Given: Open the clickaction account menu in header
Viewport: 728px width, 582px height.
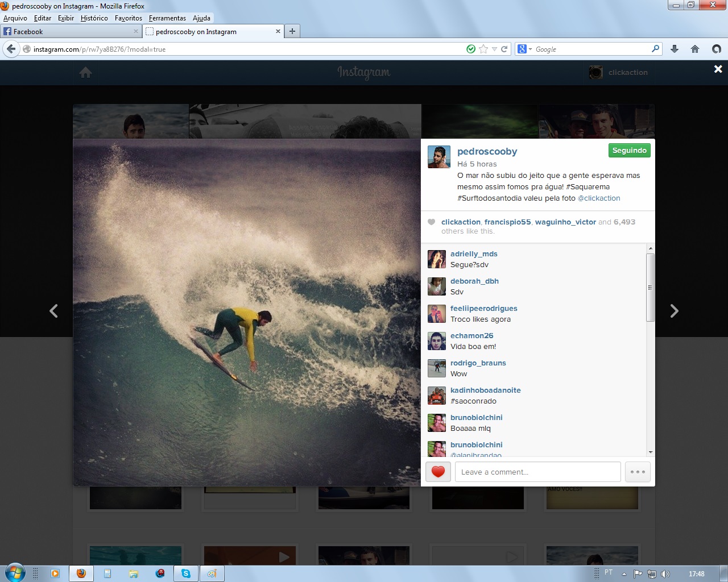Looking at the screenshot, I should (619, 73).
